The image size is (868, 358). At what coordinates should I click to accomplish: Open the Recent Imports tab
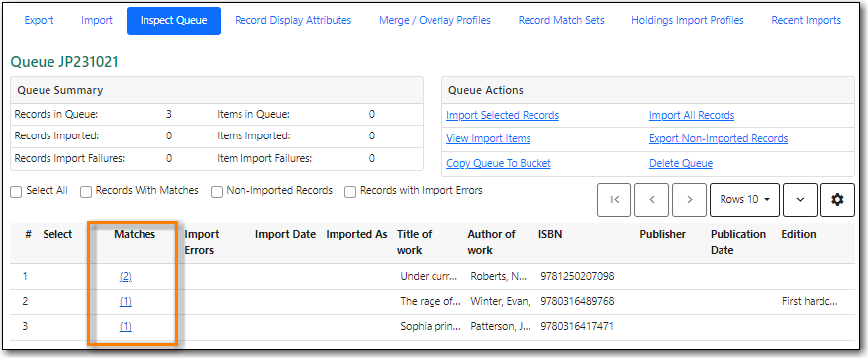click(x=806, y=21)
